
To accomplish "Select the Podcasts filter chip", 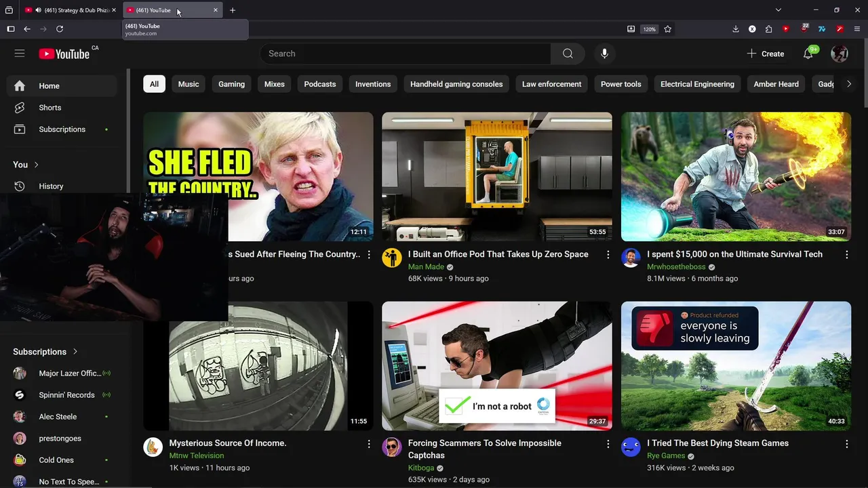I will pyautogui.click(x=320, y=84).
